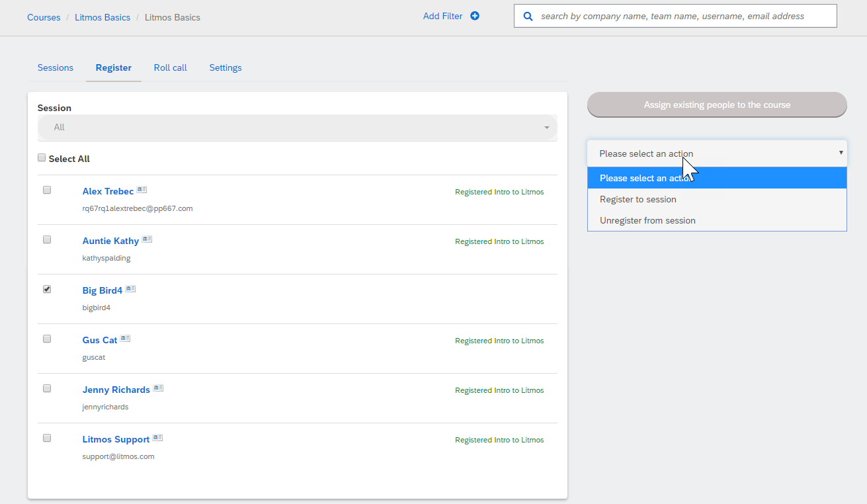Open the profile card icon beside Big Bird4
The width and height of the screenshot is (867, 504).
click(x=130, y=289)
